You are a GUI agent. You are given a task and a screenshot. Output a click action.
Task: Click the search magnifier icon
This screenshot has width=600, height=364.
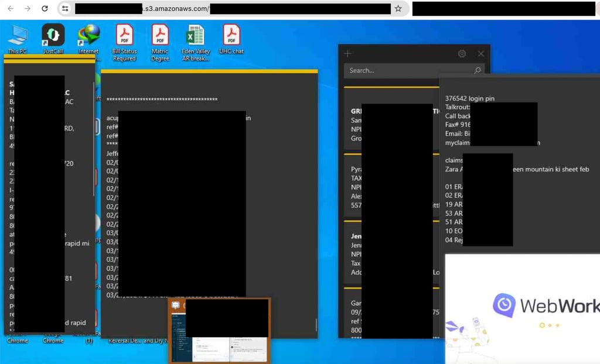(478, 71)
